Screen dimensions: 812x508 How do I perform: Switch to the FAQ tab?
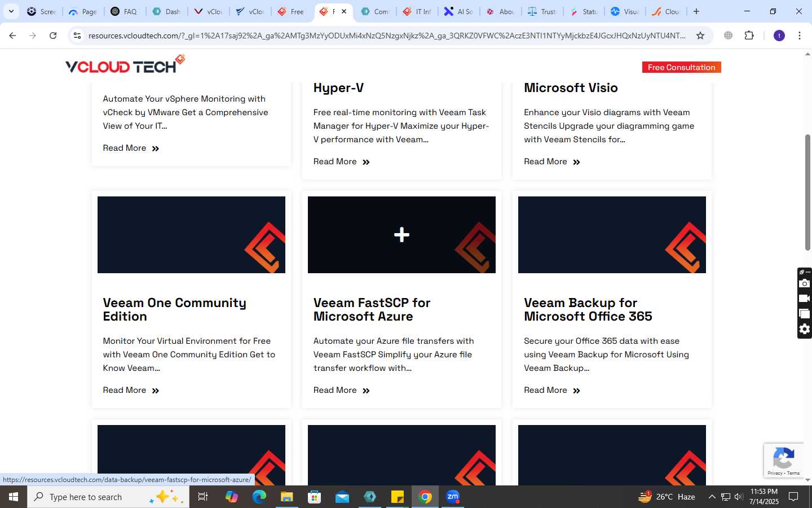125,11
